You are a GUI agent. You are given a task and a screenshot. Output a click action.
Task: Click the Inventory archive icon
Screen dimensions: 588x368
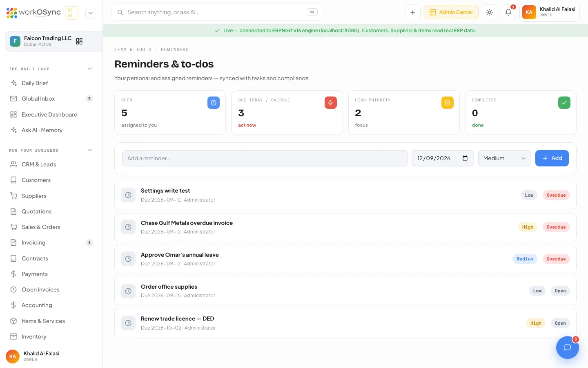pyautogui.click(x=13, y=337)
